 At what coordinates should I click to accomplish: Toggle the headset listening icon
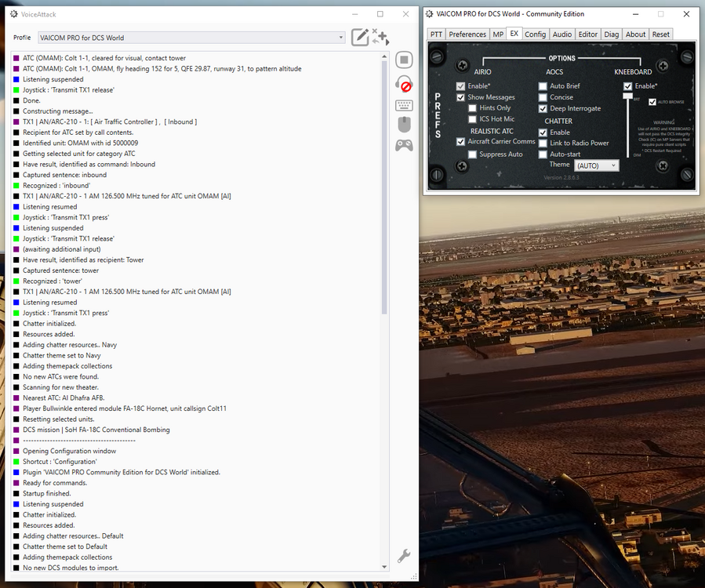404,84
